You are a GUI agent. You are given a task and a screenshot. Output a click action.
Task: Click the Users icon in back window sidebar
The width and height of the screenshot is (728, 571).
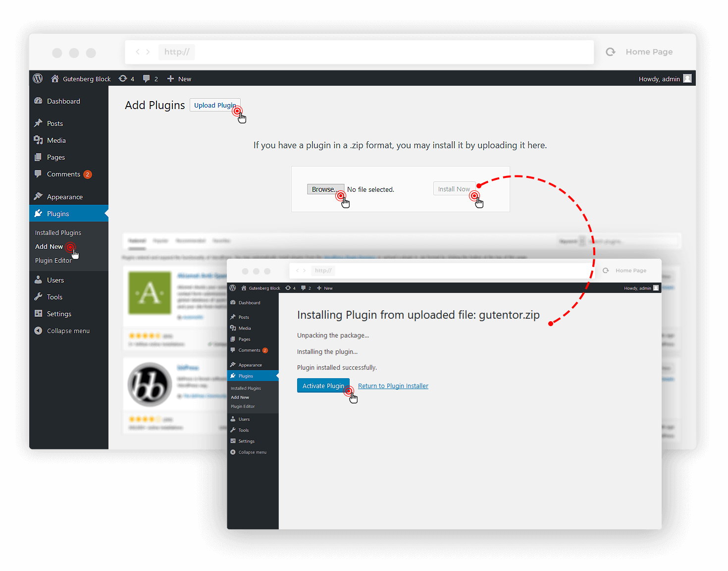[x=38, y=280]
